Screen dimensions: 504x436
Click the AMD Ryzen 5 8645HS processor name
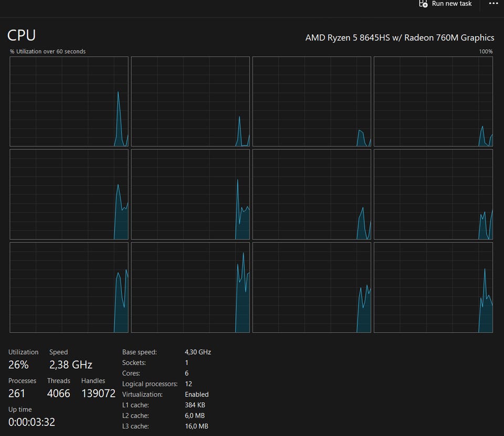point(400,38)
